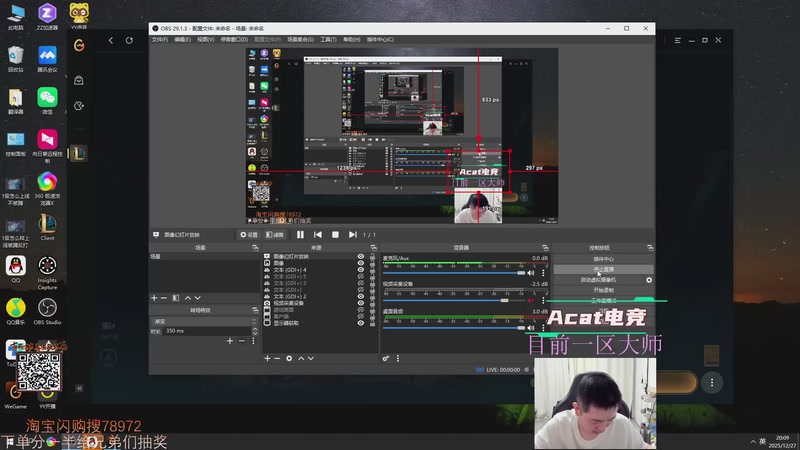Open audio mixer options menu at bottom
This screenshot has height=450, width=800.
tap(398, 359)
